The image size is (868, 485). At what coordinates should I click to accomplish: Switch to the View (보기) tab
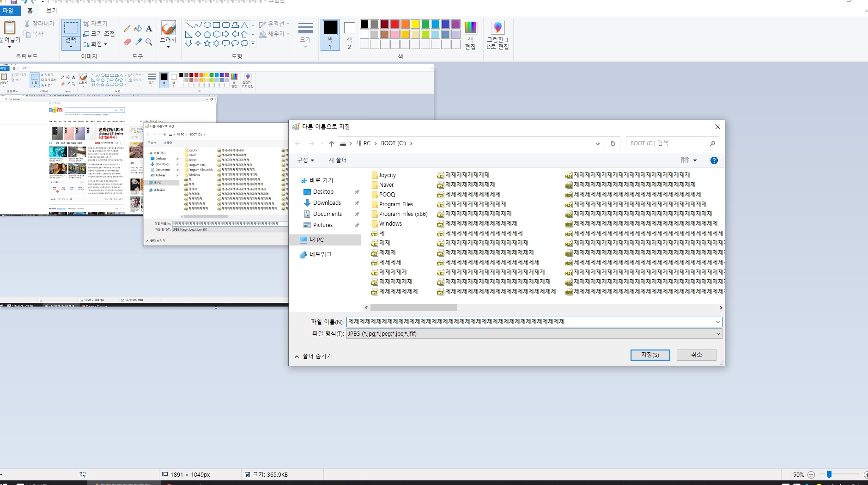click(x=52, y=11)
